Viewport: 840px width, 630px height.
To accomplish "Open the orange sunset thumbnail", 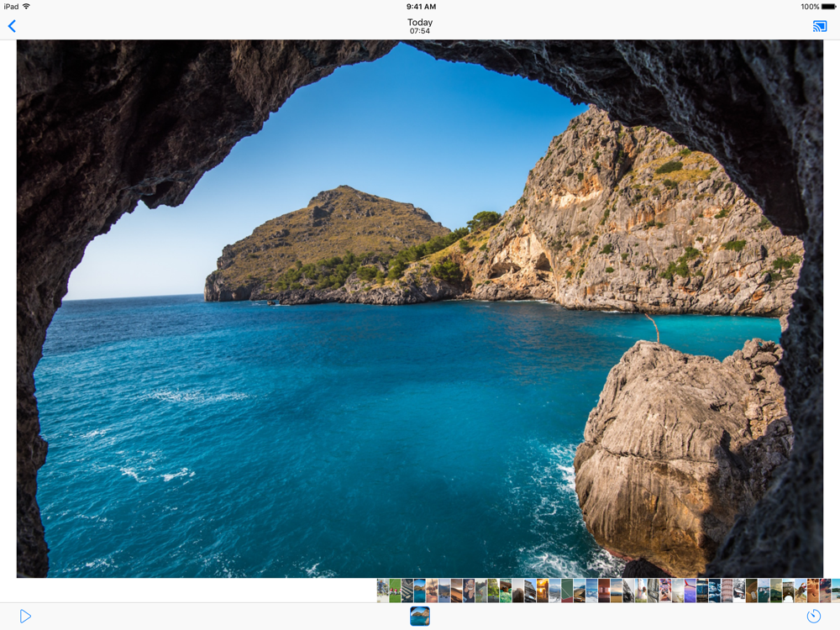I will [543, 591].
